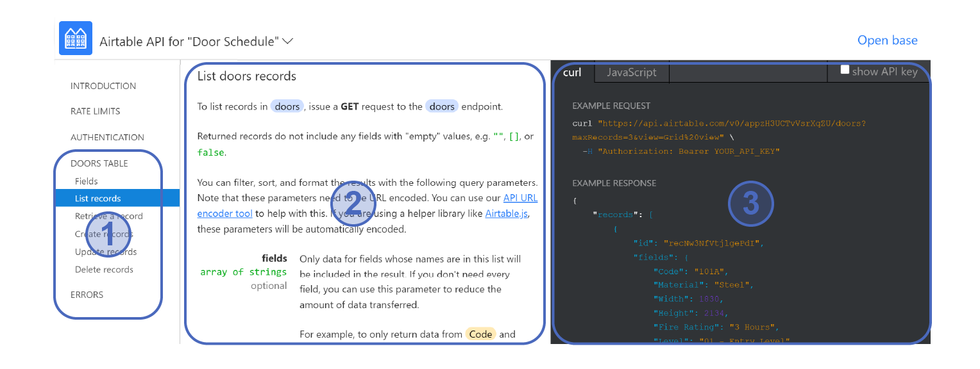Image resolution: width=980 pixels, height=369 pixels.
Task: Switch to the curl tab
Action: pyautogui.click(x=571, y=72)
